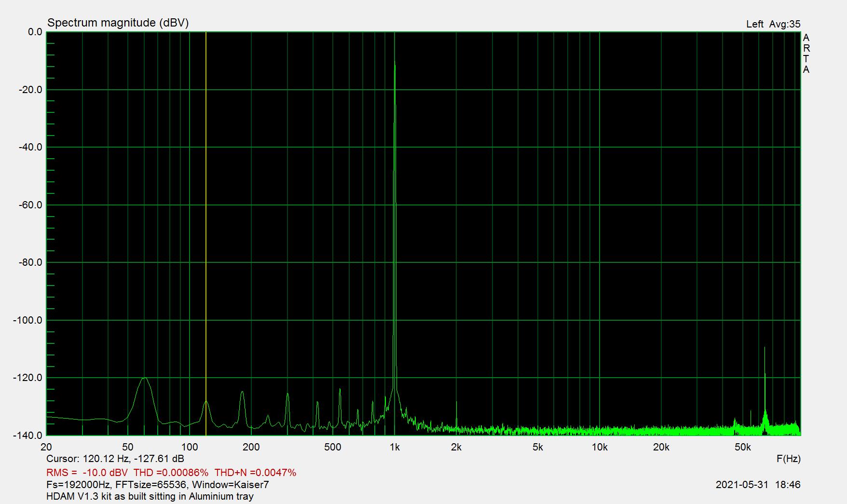Click the vertical ARTA label
This screenshot has height=504, width=847.
[x=806, y=54]
